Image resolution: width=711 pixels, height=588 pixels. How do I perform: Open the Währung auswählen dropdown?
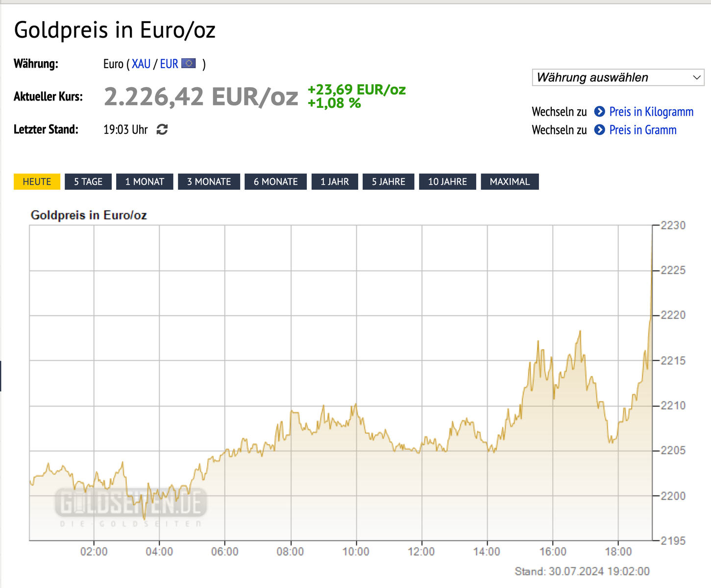click(618, 77)
